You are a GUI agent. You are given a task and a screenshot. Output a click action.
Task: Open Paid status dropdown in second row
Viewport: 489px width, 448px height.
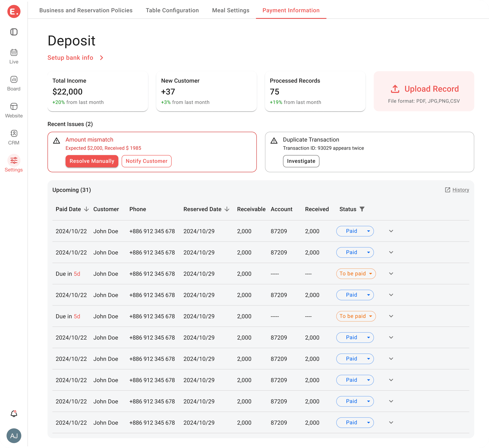[355, 252]
